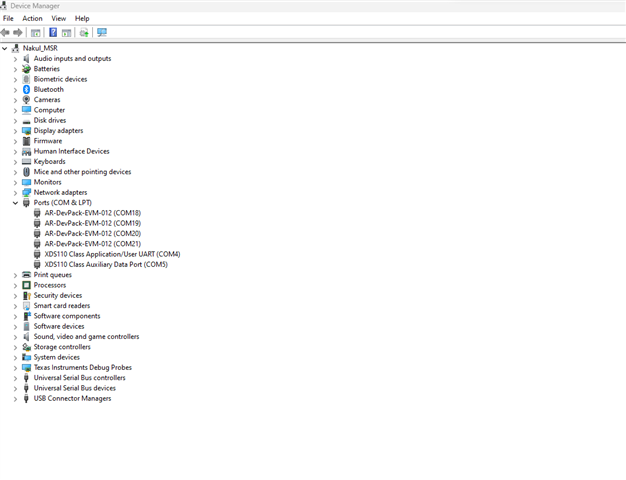Viewport: 626px width, 480px height.
Task: Click the Cameras category icon
Action: (26, 100)
